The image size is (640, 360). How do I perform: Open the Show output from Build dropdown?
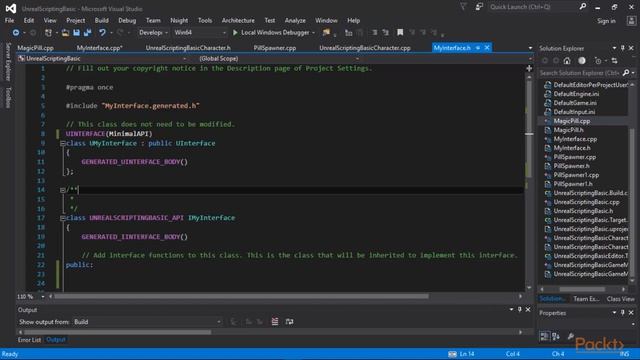[x=147, y=322]
